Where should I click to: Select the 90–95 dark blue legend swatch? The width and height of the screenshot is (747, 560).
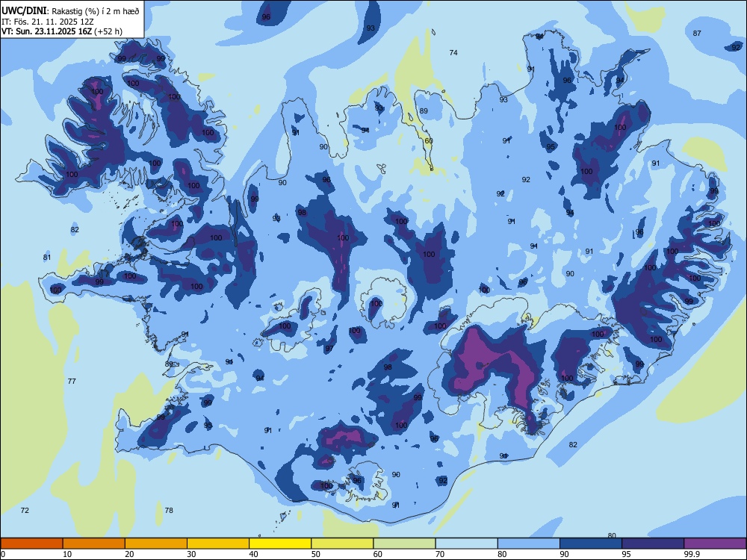[x=591, y=544]
